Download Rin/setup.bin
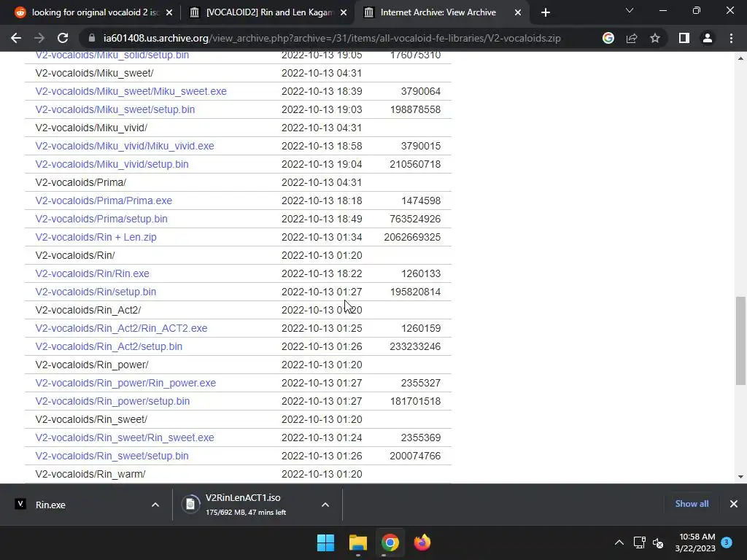Viewport: 747px width, 560px height. tap(96, 292)
